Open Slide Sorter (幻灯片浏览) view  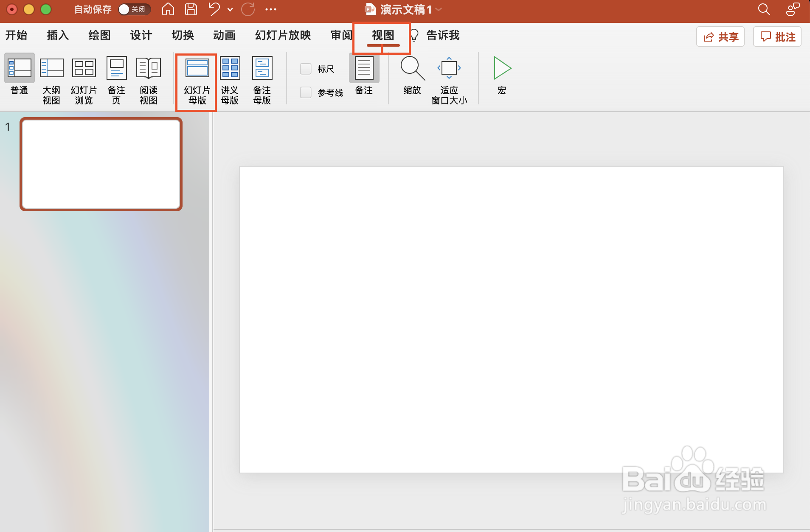(84, 81)
